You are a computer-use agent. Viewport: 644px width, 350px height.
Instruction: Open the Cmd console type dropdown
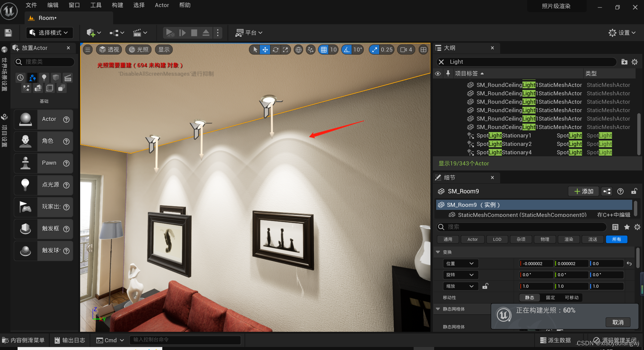click(110, 340)
